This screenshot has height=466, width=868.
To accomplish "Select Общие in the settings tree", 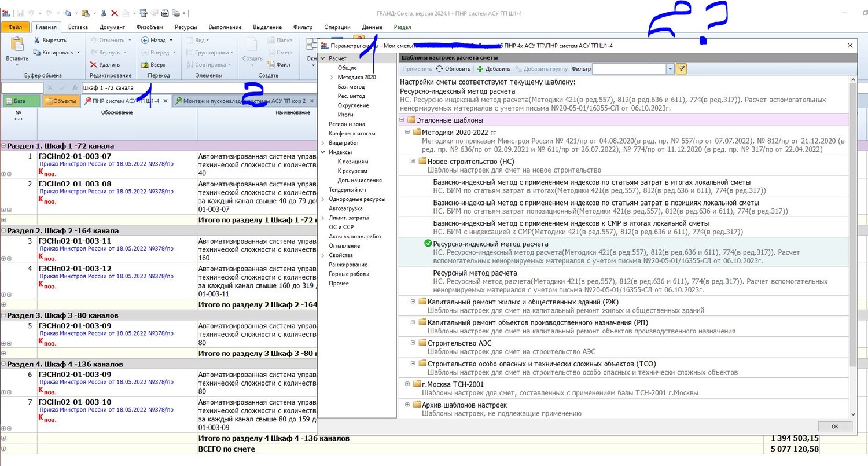I will point(347,68).
